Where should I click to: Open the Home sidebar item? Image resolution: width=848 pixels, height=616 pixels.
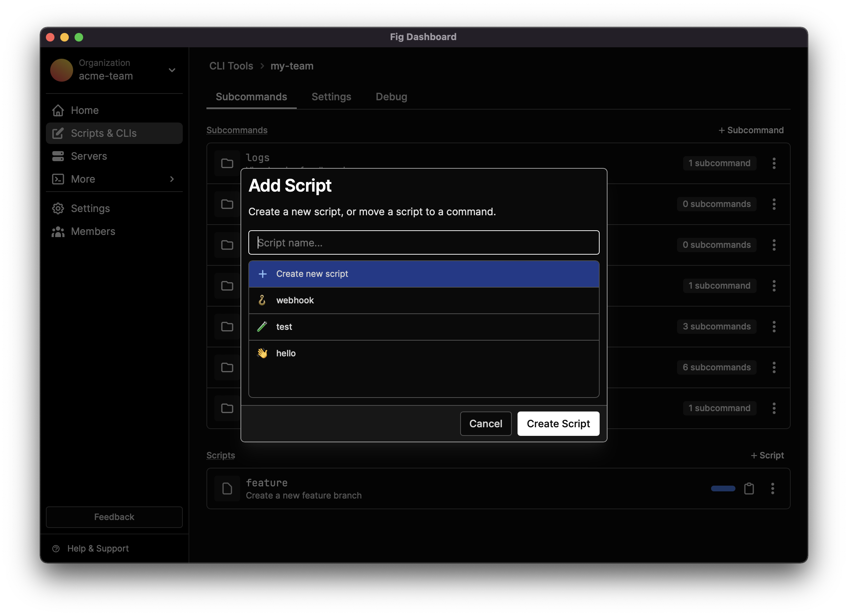click(x=114, y=110)
